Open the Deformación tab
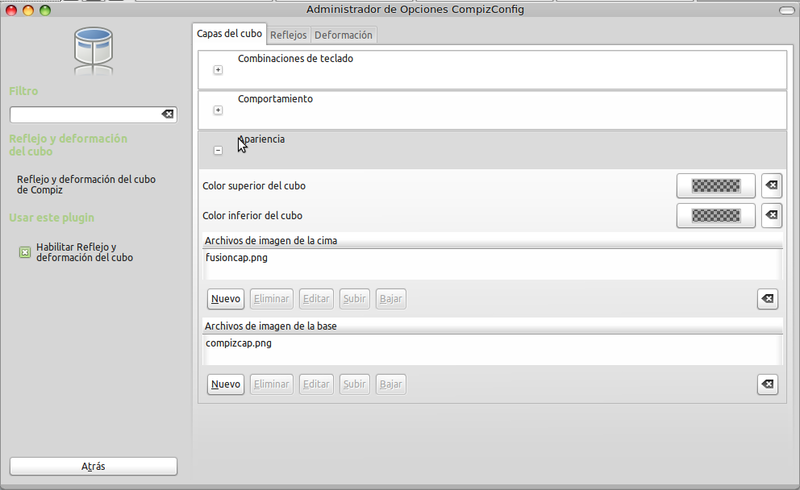The width and height of the screenshot is (800, 490). 343,35
